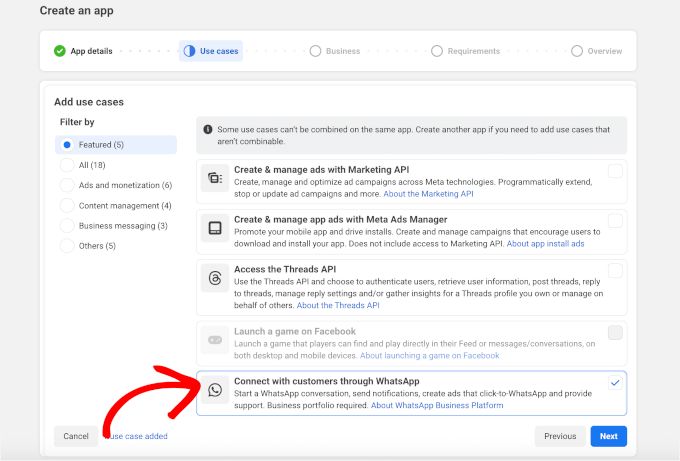Go to the Requirements step
Viewport: 680px width, 461px height.
pyautogui.click(x=466, y=51)
